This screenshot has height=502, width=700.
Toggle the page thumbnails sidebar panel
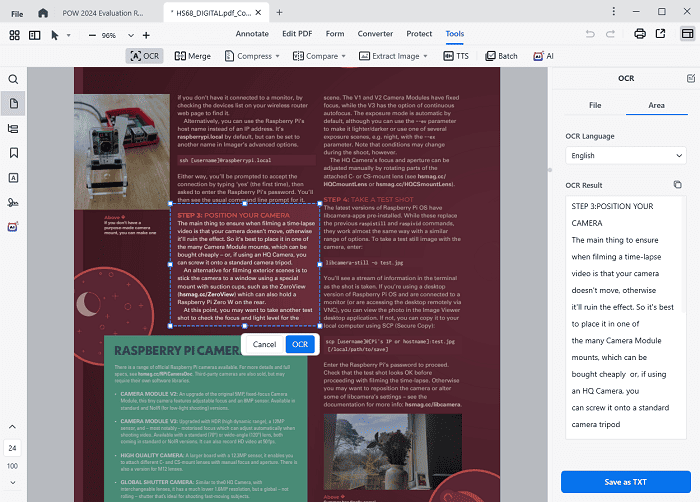pyautogui.click(x=14, y=104)
